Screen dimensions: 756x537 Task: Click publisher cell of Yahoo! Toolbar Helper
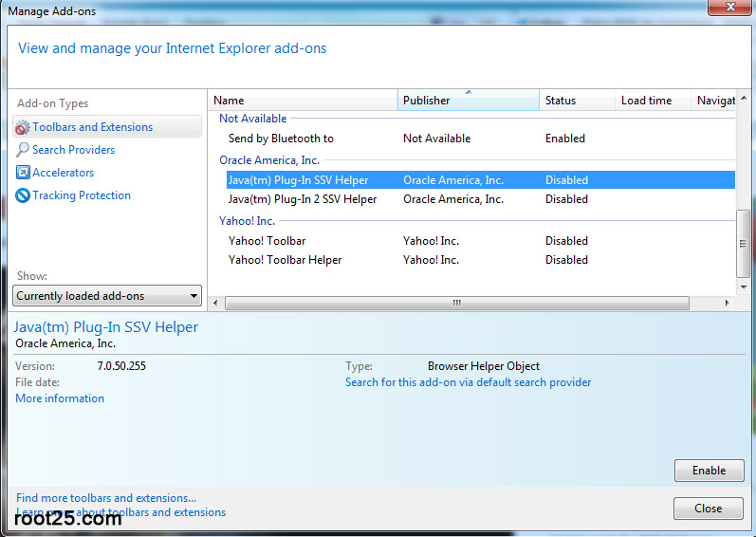(x=431, y=260)
